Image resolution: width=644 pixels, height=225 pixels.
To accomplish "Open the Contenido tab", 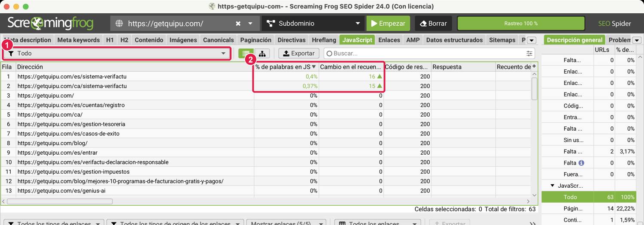I will click(x=149, y=40).
